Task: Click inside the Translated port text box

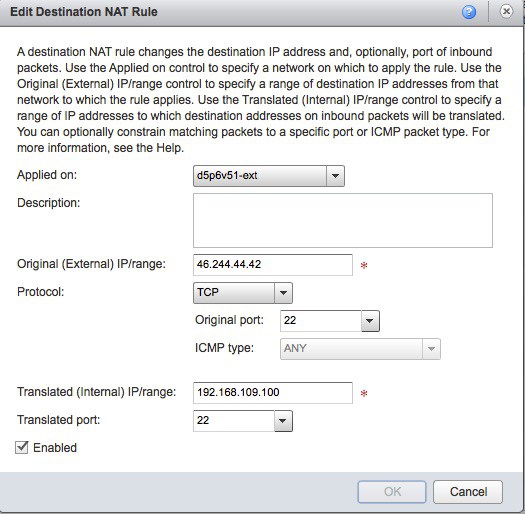Action: click(x=234, y=421)
